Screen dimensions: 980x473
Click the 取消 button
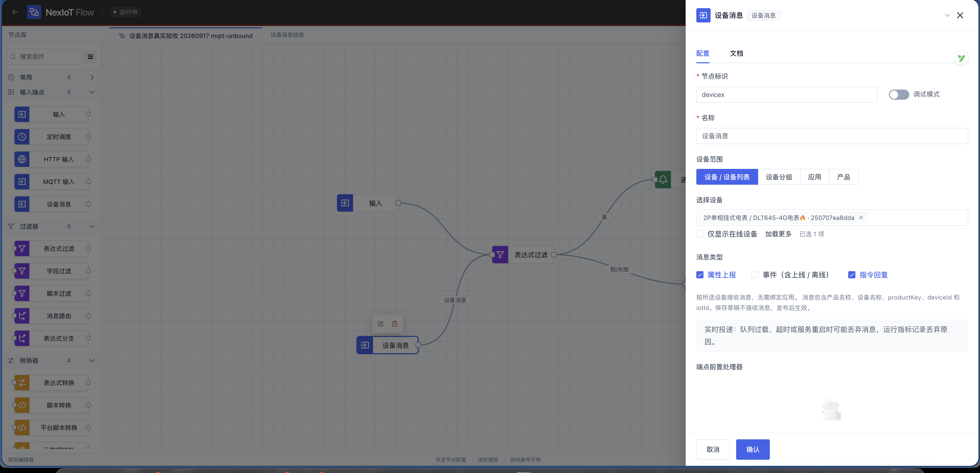713,450
